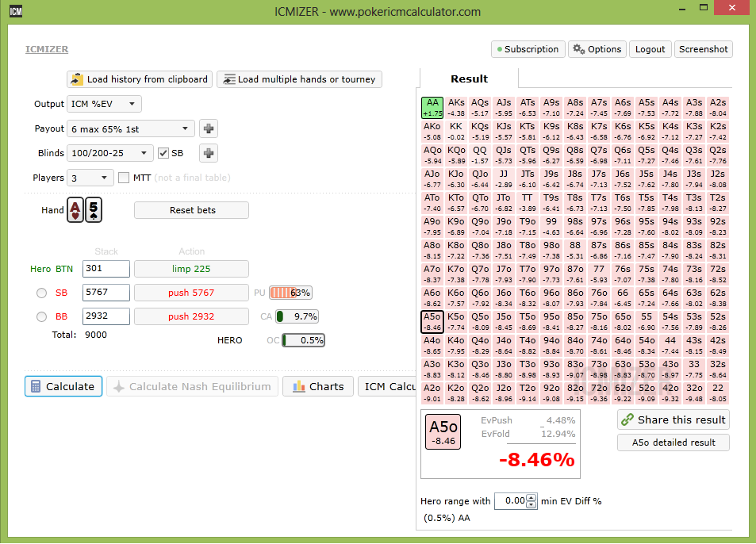Switch to the Result tab
This screenshot has height=544, width=756.
(469, 79)
